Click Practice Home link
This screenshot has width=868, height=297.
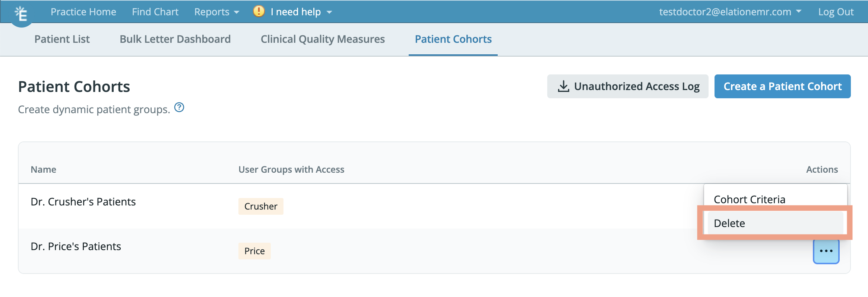pos(83,12)
